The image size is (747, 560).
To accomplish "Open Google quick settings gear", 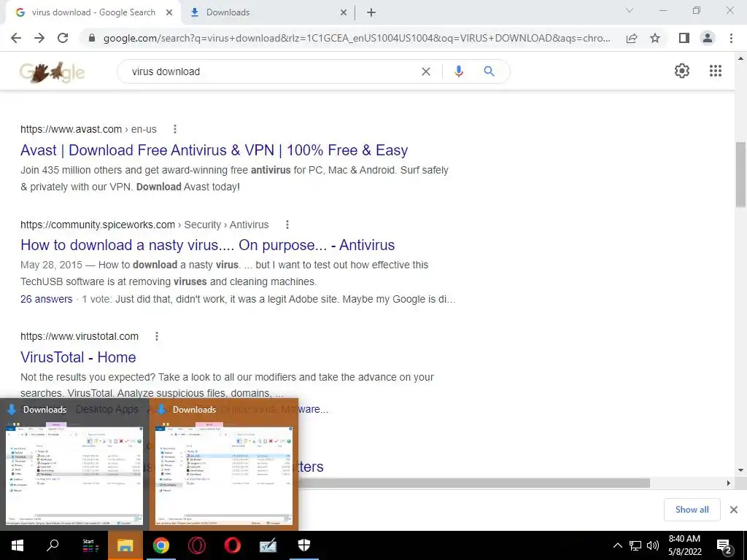I will tap(682, 71).
